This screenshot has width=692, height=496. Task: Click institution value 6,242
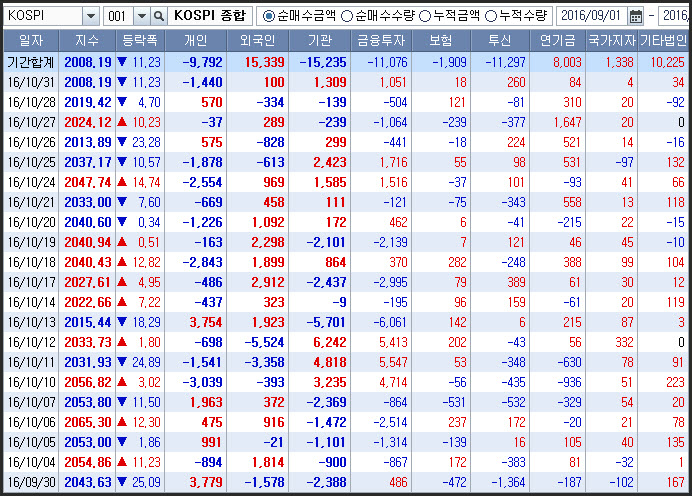(330, 342)
